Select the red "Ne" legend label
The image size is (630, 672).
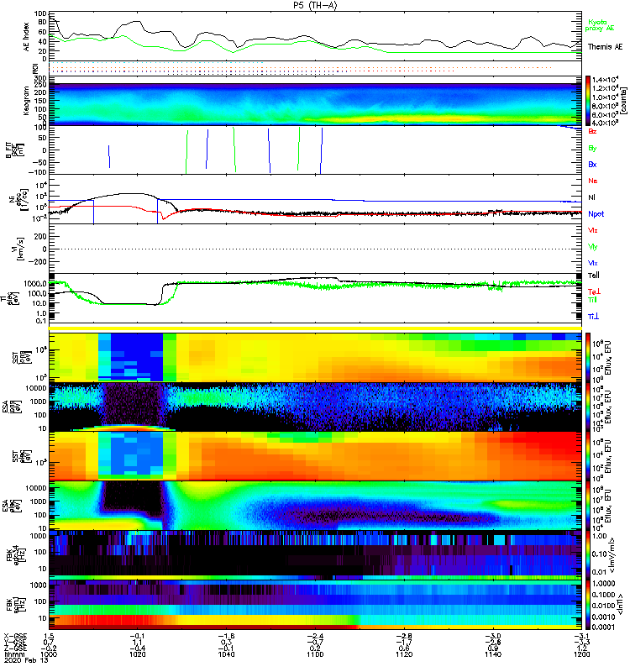pyautogui.click(x=593, y=181)
